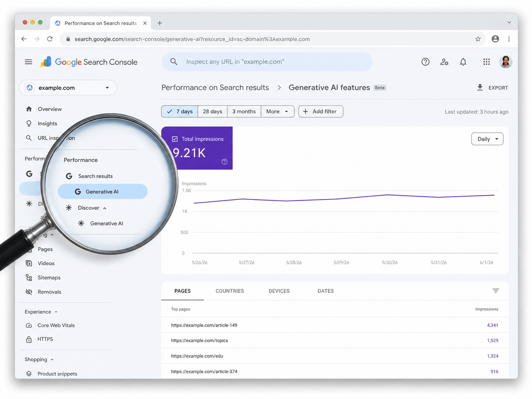
Task: Close the Performance on Search results tab
Action: coord(145,23)
